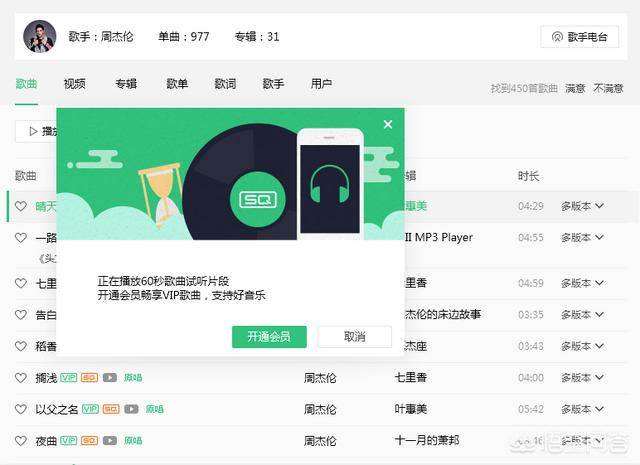
Task: Click the 取消 button
Action: tap(354, 337)
